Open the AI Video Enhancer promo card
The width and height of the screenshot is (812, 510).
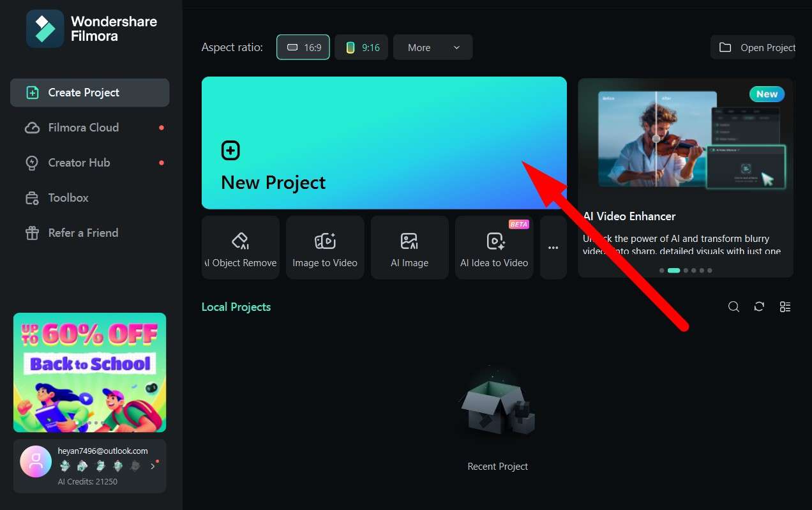point(686,177)
